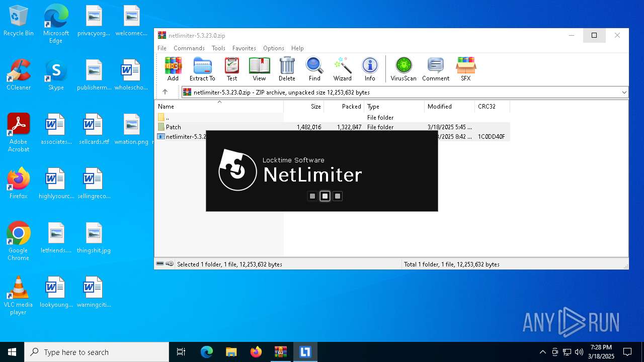Screen dimensions: 644x362
Task: Click the Delete trash can icon
Action: point(287,69)
